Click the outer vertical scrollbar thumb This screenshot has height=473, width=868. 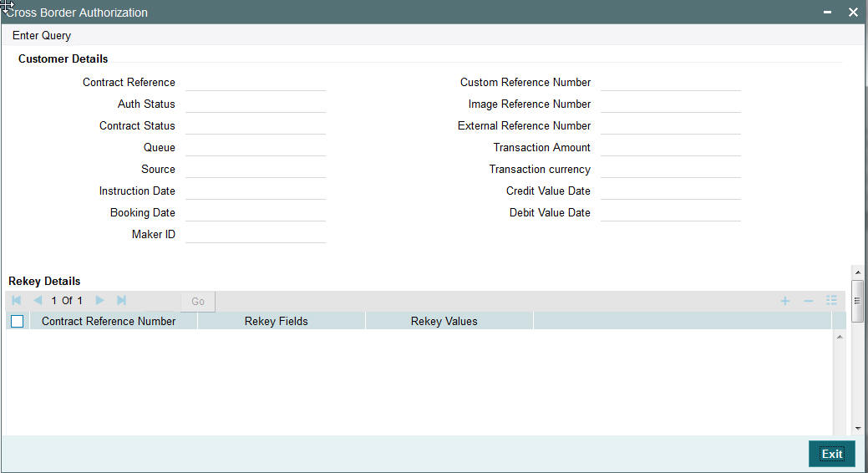pyautogui.click(x=857, y=301)
